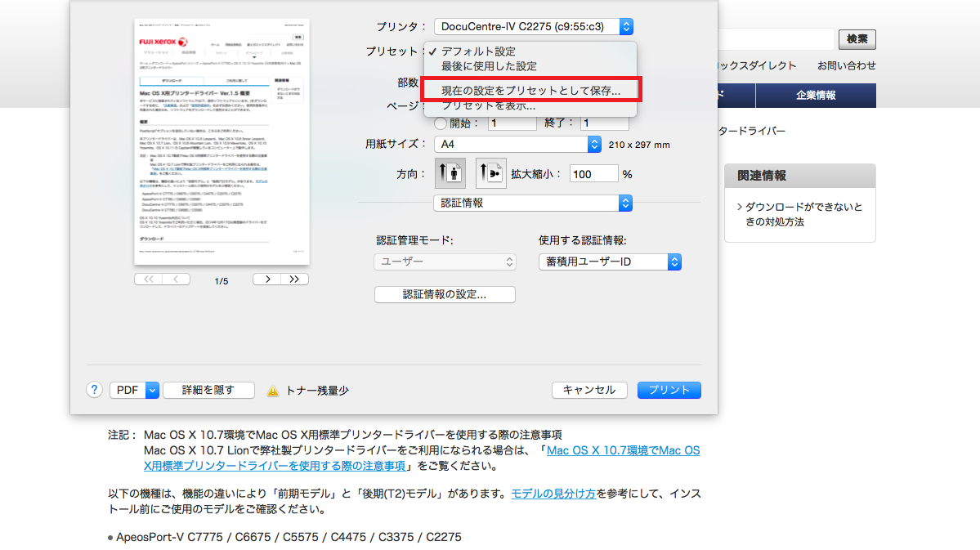980x550 pixels.
Task: Open the help question mark button
Action: click(95, 390)
